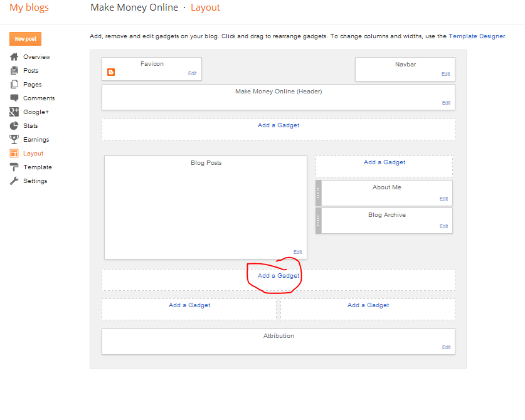Click the Settings wrench icon

coord(14,181)
